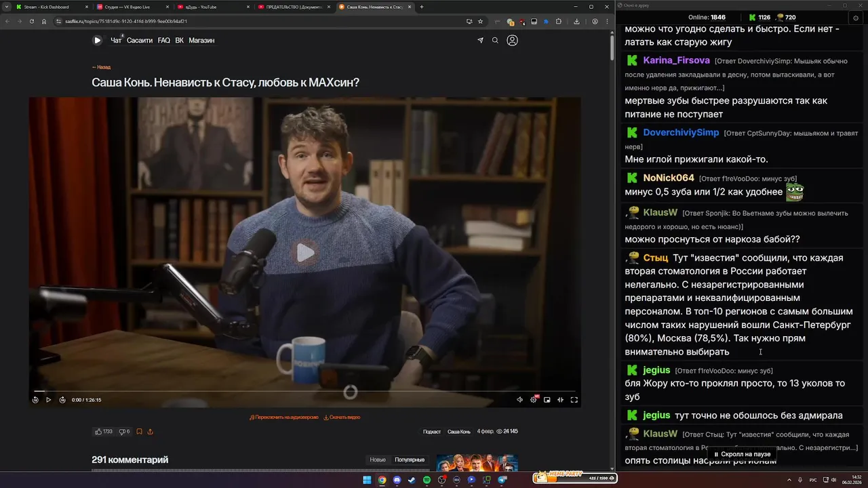The height and width of the screenshot is (488, 868).
Task: Like the video with thumbs-up 1733
Action: click(x=104, y=431)
